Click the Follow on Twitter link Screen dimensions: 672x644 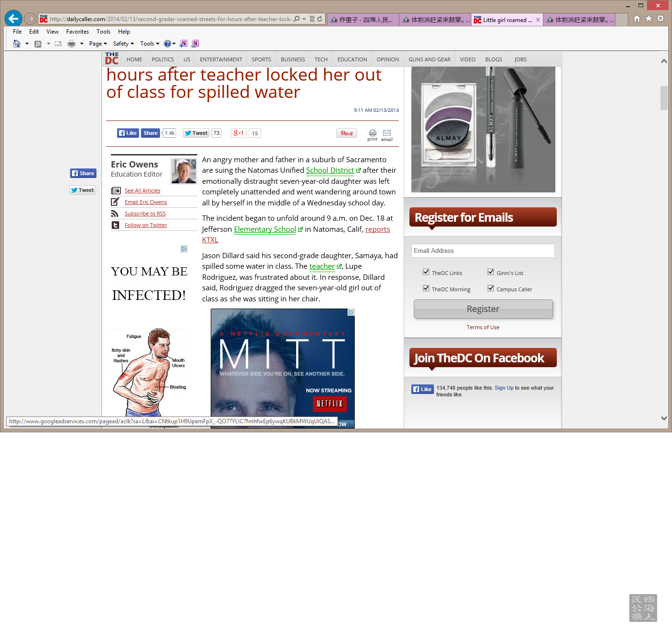146,225
